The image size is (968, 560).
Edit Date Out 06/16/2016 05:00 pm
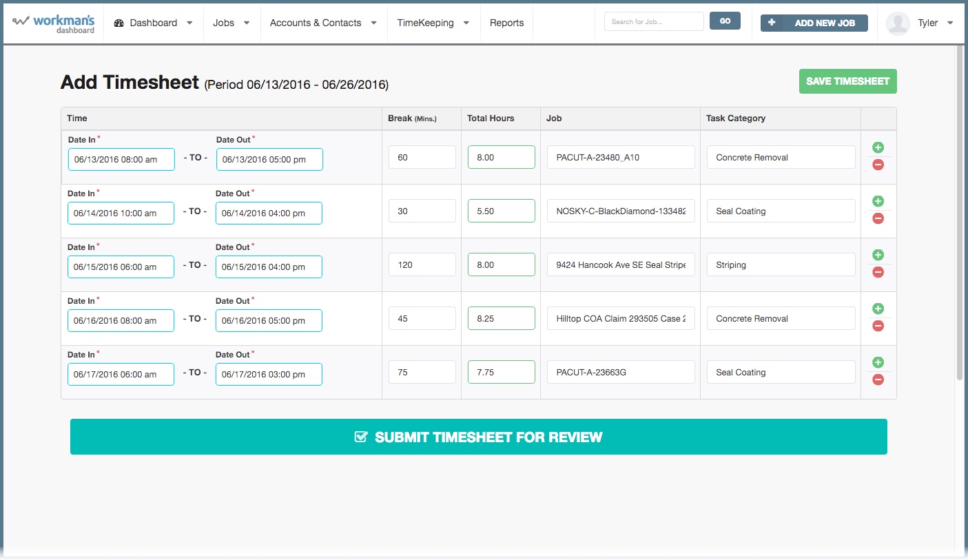point(269,320)
